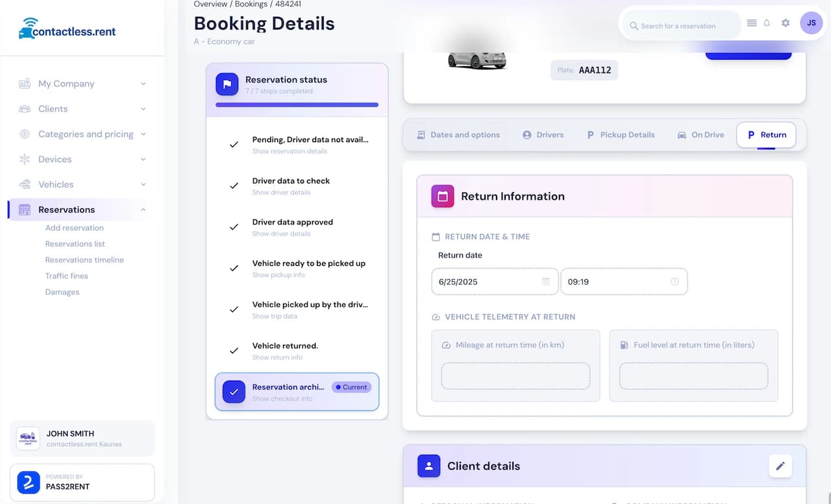Open the JS user avatar
This screenshot has width=831, height=504.
811,23
